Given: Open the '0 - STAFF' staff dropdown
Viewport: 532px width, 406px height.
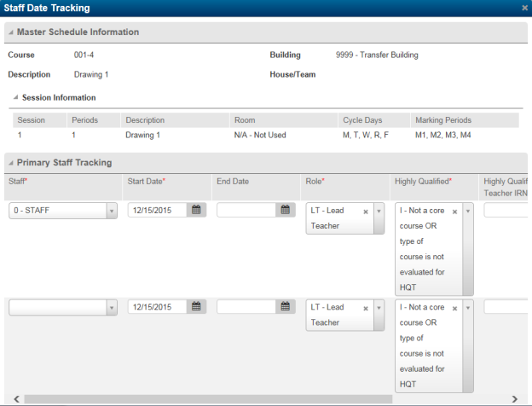Looking at the screenshot, I should pos(110,211).
